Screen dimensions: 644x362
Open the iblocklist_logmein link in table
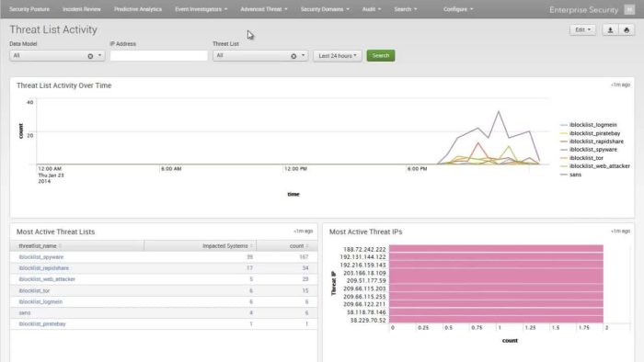(40, 301)
